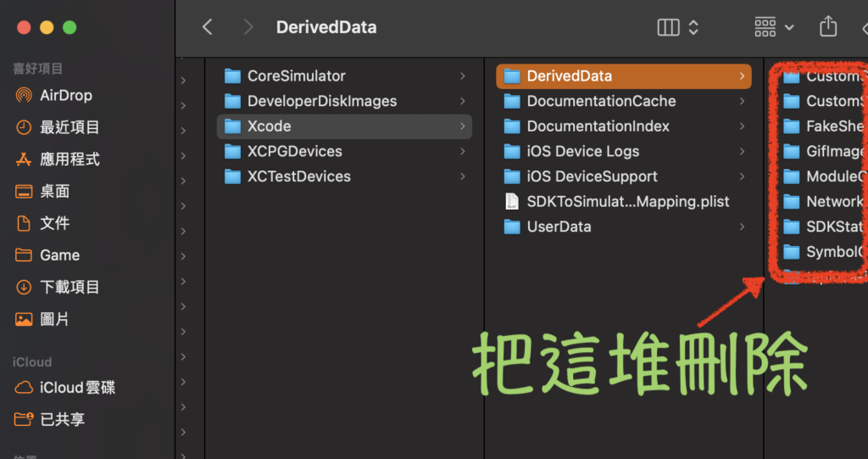
Task: Open iCloud雲碟 in the sidebar
Action: (x=77, y=388)
